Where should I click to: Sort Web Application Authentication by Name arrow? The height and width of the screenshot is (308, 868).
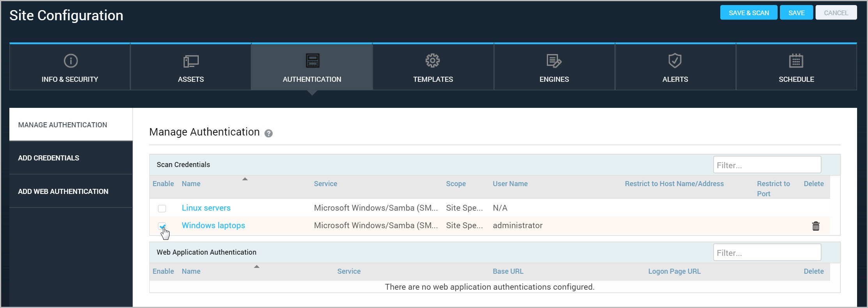pyautogui.click(x=256, y=267)
